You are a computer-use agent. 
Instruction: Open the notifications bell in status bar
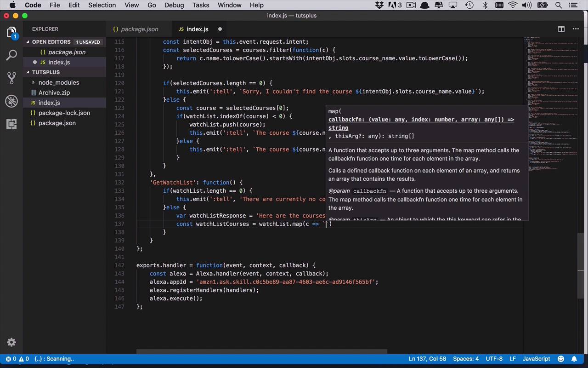point(574,359)
